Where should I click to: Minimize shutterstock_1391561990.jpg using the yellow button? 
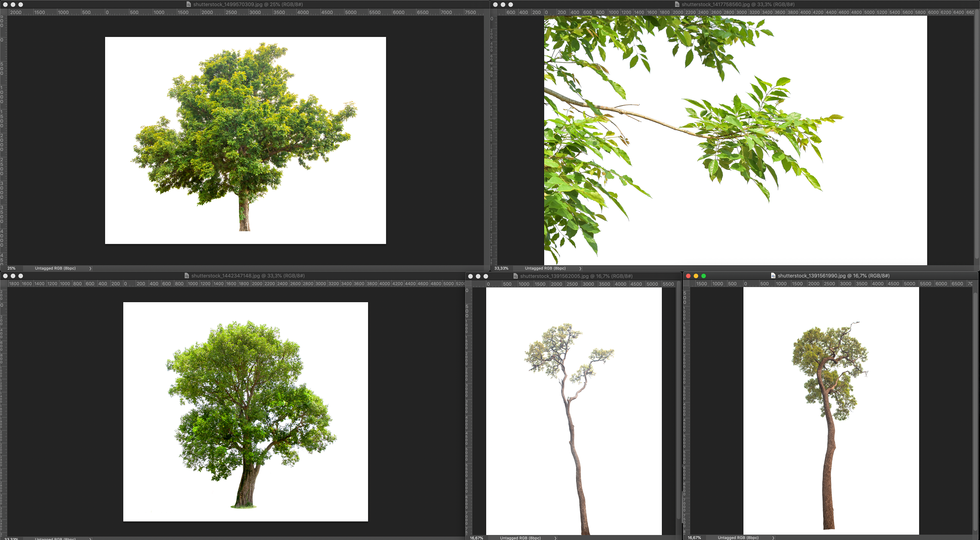click(696, 276)
